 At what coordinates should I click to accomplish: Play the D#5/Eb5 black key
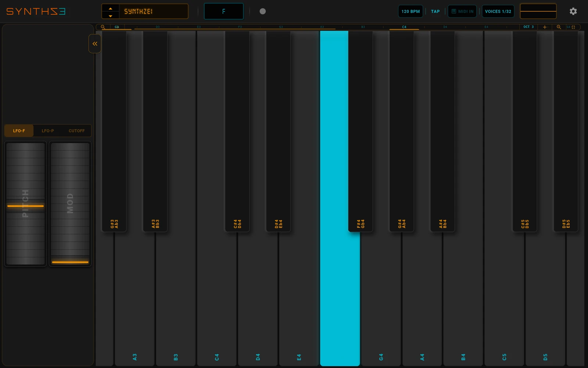click(566, 131)
